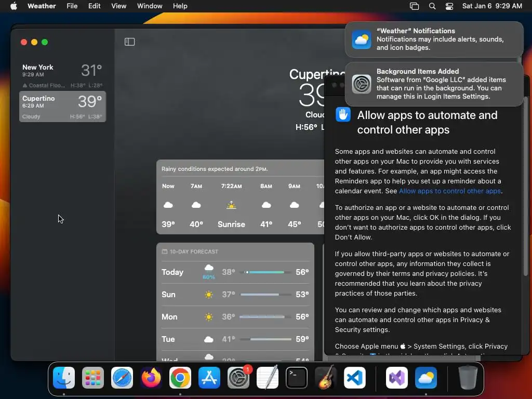Open the File menu
Viewport: 532px width, 399px height.
[x=72, y=6]
